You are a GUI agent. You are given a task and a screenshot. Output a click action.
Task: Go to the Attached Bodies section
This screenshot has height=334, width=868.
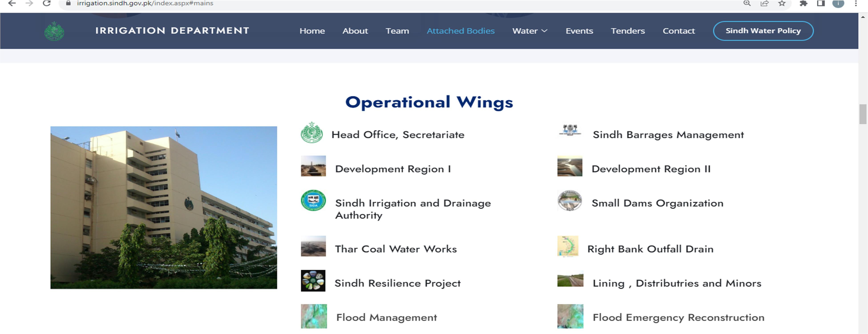point(460,31)
